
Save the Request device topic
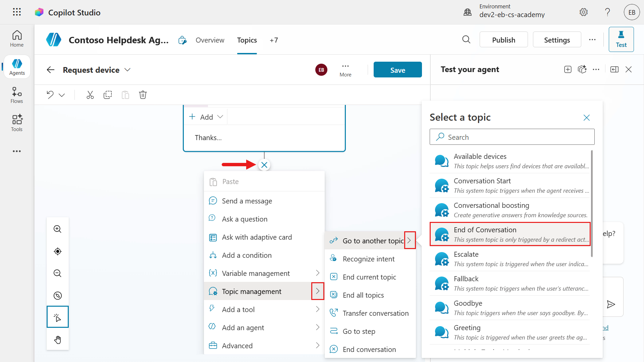coord(397,69)
